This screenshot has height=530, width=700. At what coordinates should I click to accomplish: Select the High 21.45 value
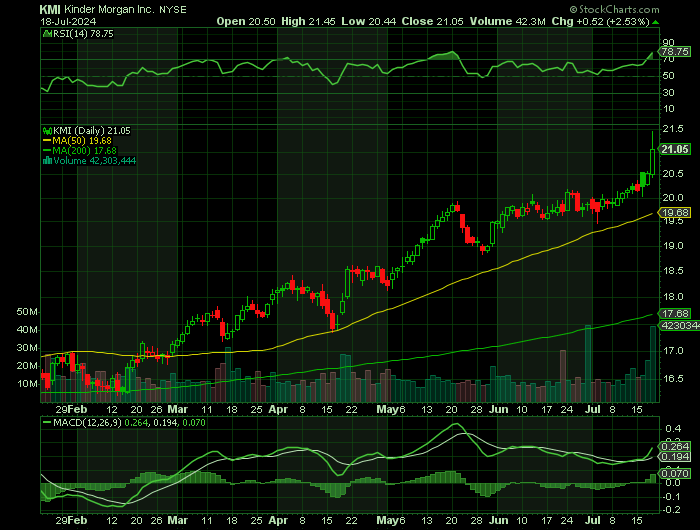[308, 21]
